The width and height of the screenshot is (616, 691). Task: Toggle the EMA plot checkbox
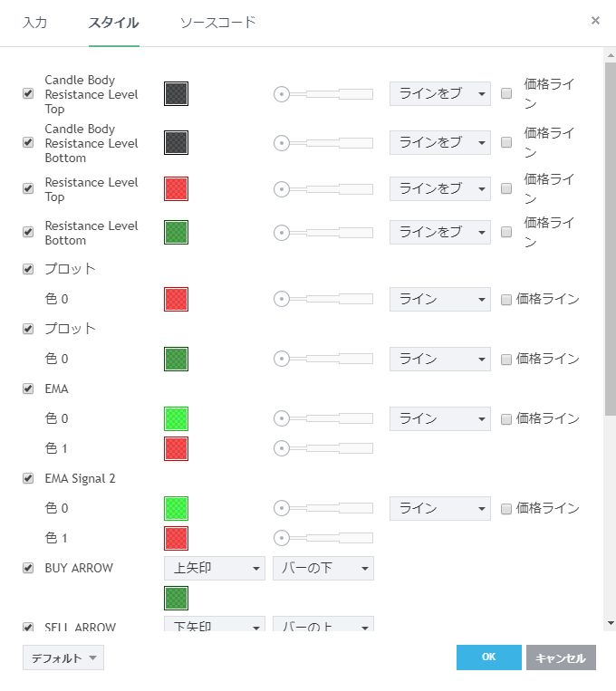coord(28,389)
